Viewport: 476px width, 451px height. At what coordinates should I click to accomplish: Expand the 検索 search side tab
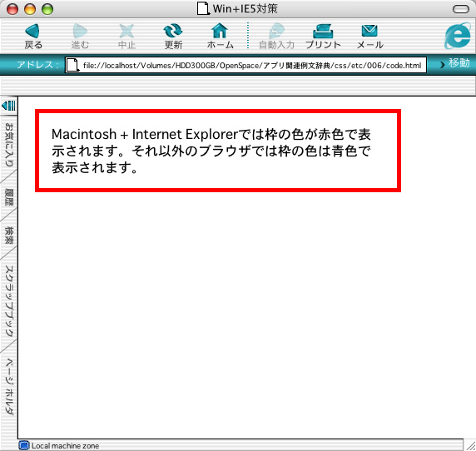click(x=9, y=235)
